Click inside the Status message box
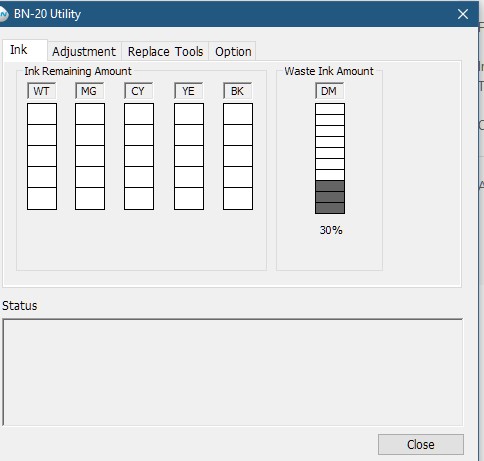The width and height of the screenshot is (484, 461). (x=233, y=372)
